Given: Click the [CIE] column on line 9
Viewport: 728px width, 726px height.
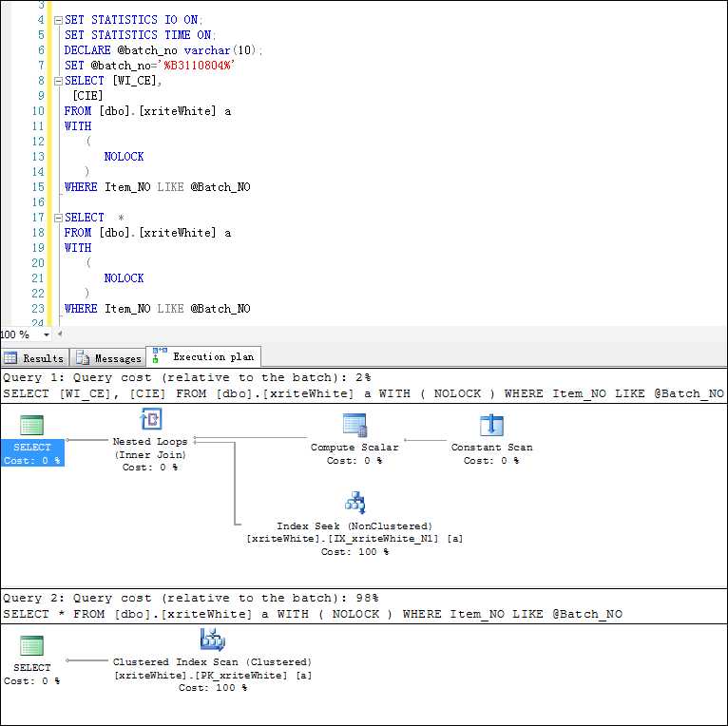Looking at the screenshot, I should 87,96.
